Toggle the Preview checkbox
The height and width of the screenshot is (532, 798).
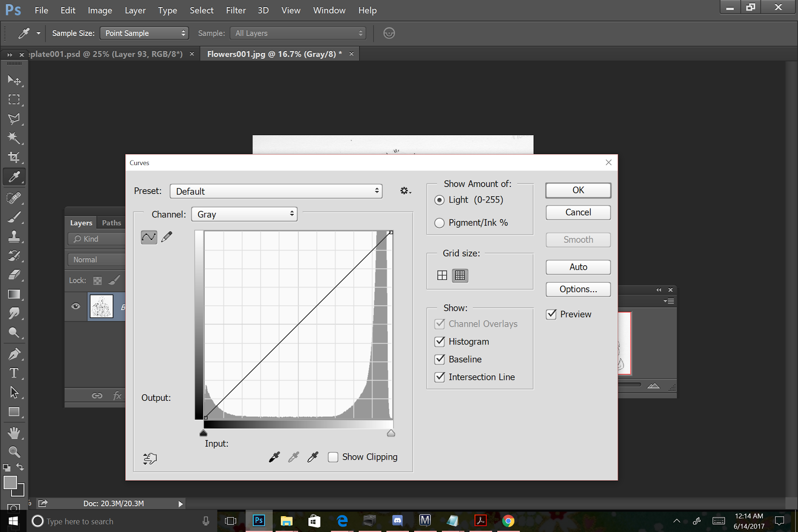551,314
